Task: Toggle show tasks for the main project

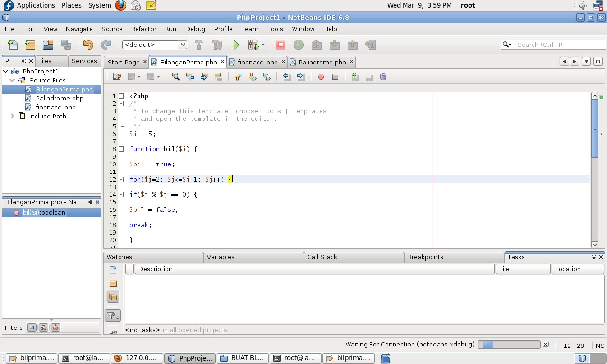Action: point(113,283)
